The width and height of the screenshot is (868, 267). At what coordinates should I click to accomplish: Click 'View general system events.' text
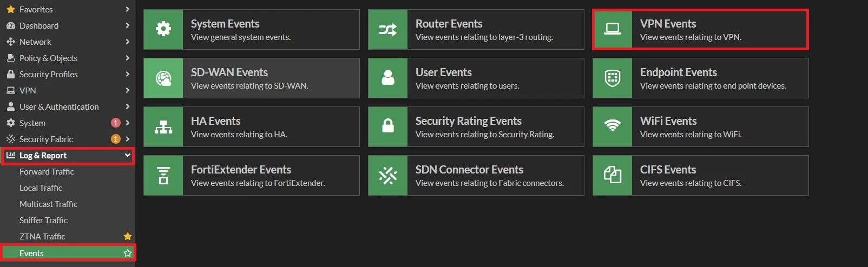tap(241, 37)
